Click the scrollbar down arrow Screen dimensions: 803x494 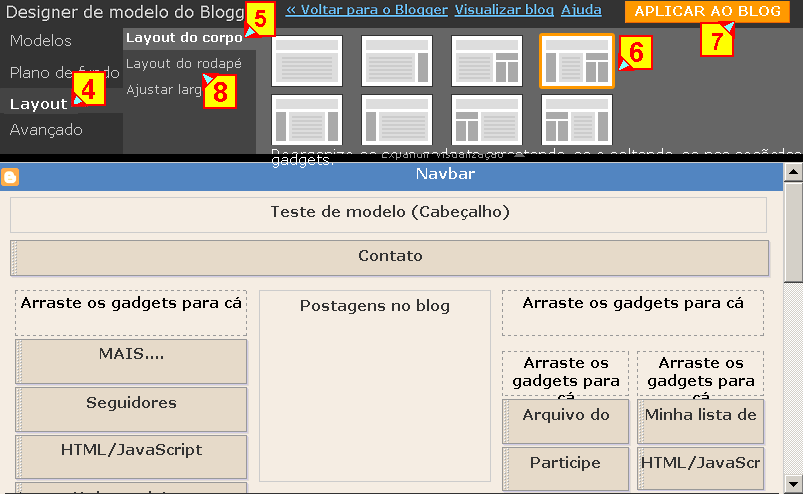793,483
